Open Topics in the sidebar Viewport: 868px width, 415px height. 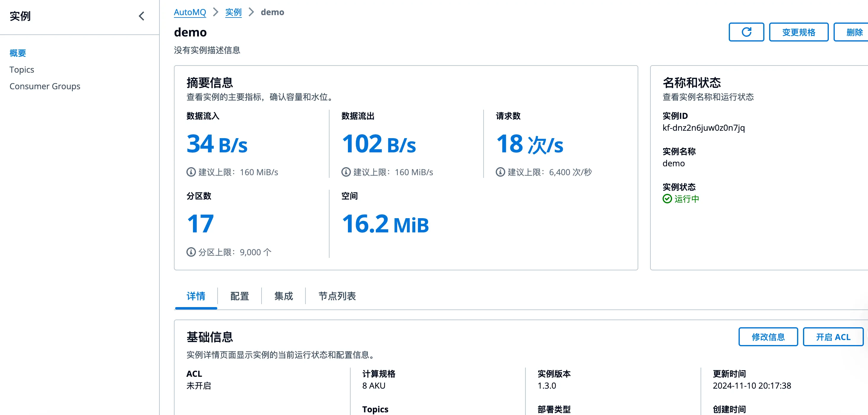pos(22,70)
